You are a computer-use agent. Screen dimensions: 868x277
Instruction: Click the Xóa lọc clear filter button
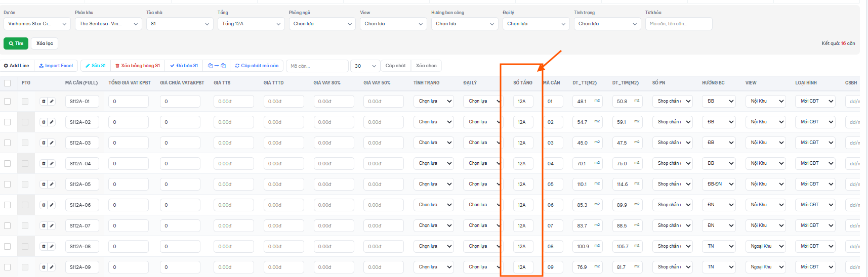tap(45, 43)
